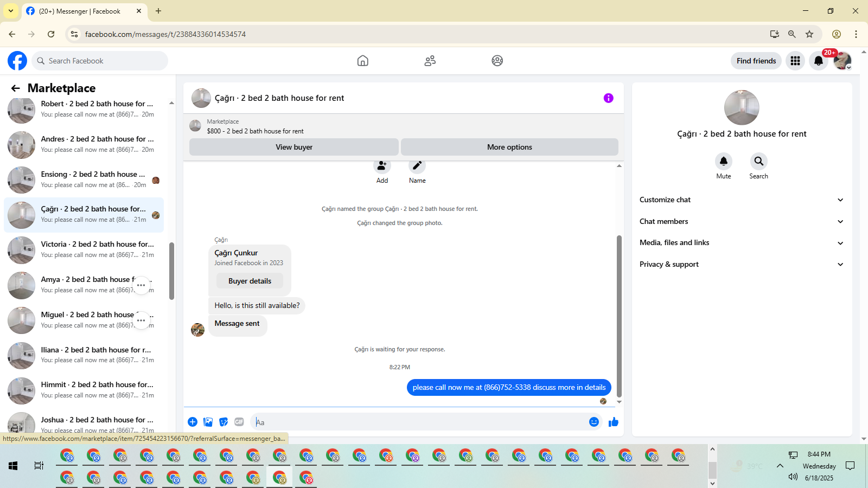The image size is (868, 488).
Task: Click the conversation list scrollbar thumb
Action: tap(171, 271)
